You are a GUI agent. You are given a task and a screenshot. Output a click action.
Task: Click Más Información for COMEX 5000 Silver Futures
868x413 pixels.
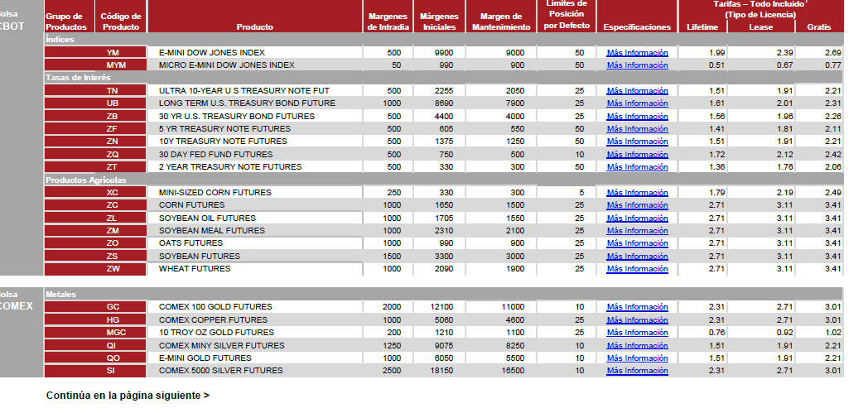click(x=637, y=371)
